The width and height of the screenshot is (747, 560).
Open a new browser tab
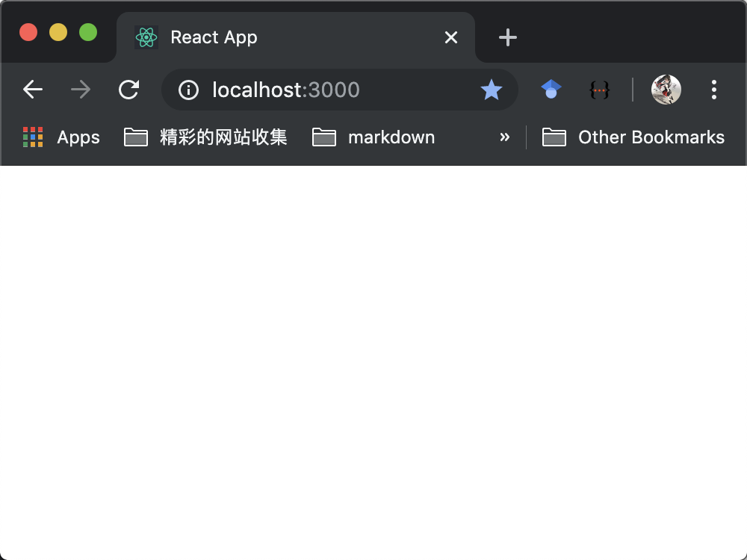click(x=508, y=37)
